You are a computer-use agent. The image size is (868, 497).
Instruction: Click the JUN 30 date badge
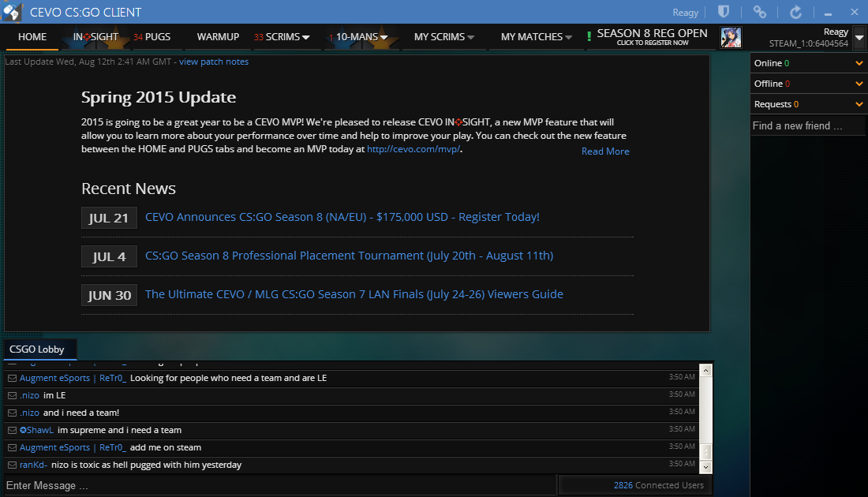pyautogui.click(x=109, y=295)
